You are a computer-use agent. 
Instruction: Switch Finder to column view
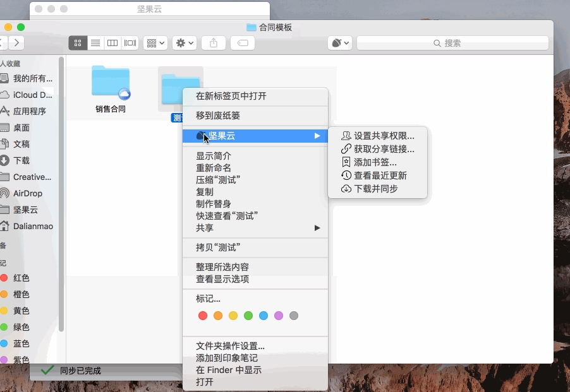point(112,43)
